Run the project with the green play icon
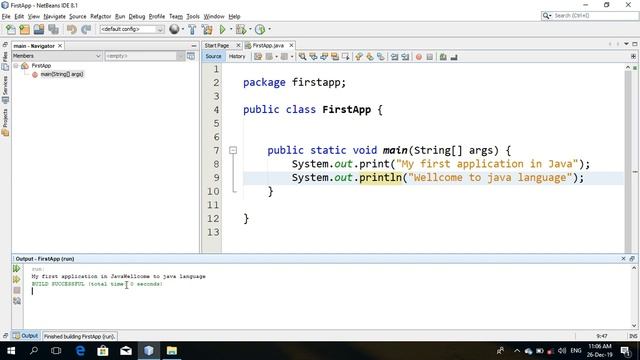Image resolution: width=640 pixels, height=360 pixels. tap(222, 29)
